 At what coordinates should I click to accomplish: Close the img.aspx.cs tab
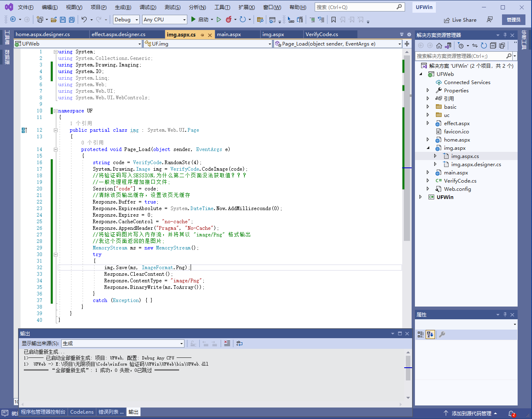(210, 35)
